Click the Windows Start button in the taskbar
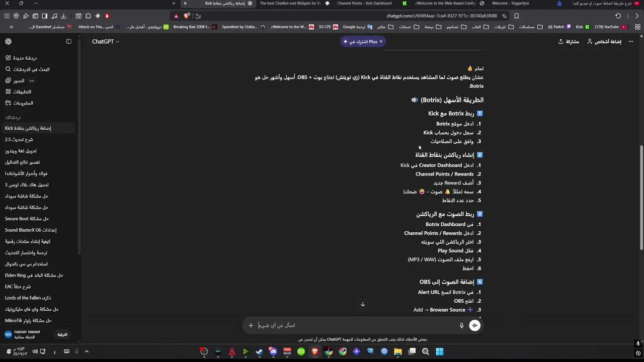The image size is (644, 362). 439,351
